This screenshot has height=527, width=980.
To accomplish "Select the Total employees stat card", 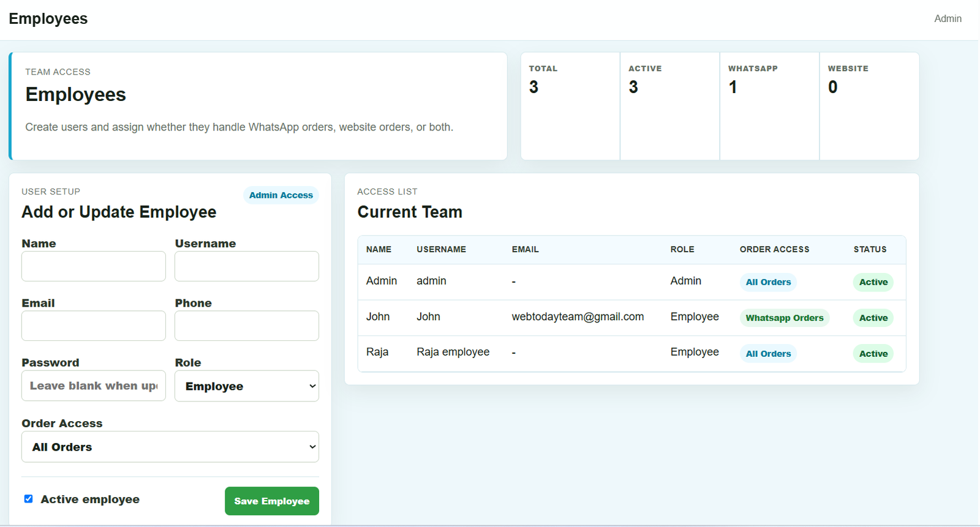I will click(570, 106).
